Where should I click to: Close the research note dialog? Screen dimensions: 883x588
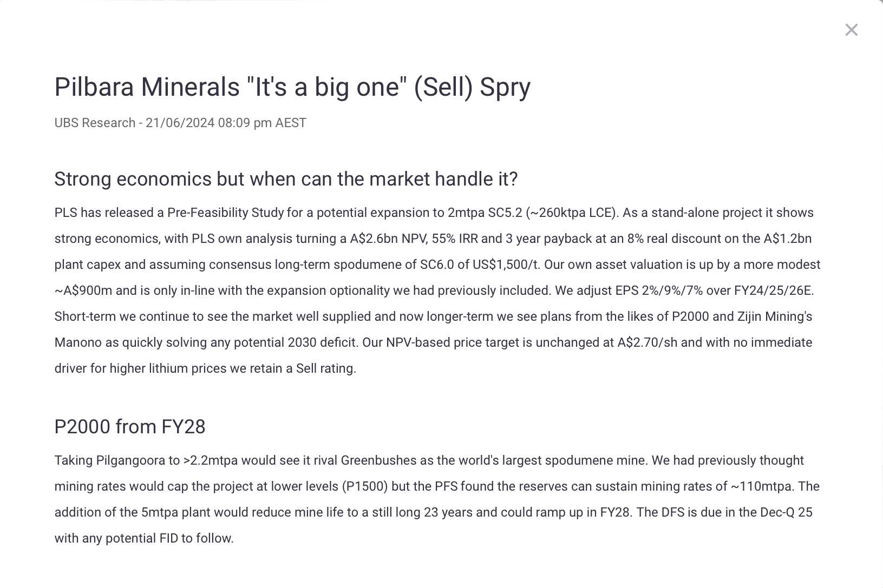pyautogui.click(x=851, y=30)
